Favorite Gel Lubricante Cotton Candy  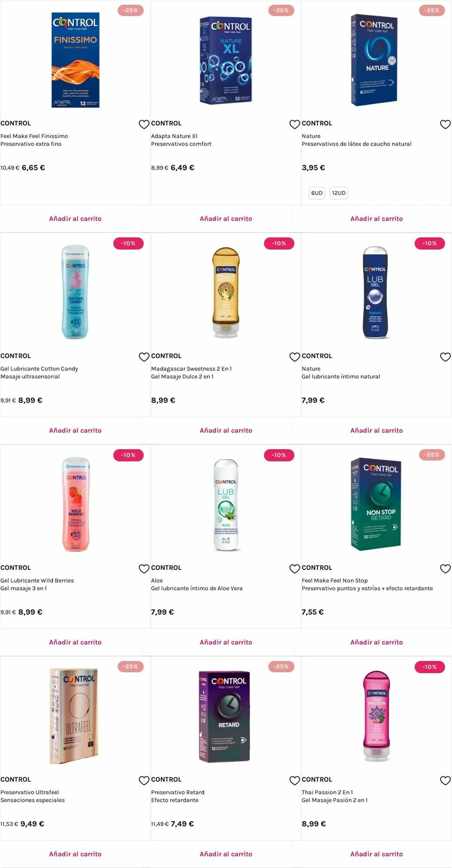(x=144, y=357)
